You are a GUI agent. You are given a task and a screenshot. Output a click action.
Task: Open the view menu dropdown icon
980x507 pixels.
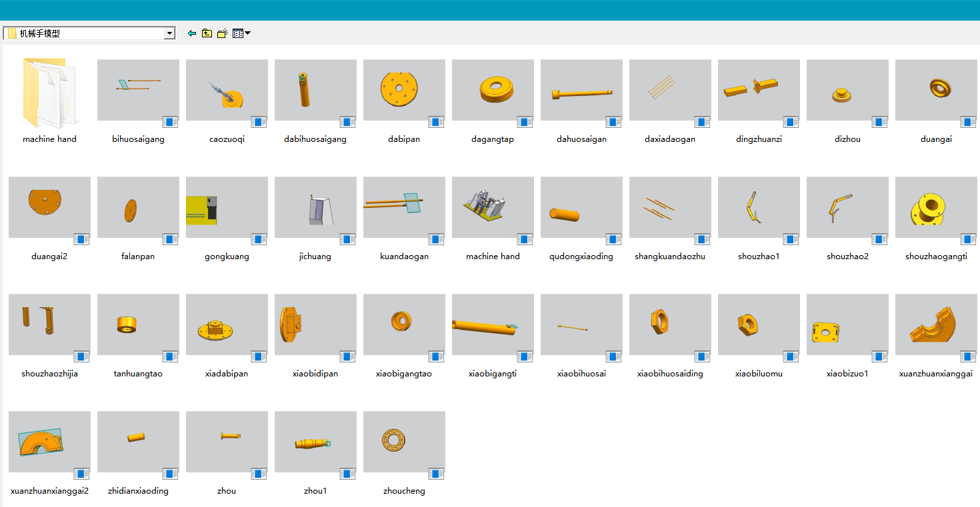coord(241,33)
